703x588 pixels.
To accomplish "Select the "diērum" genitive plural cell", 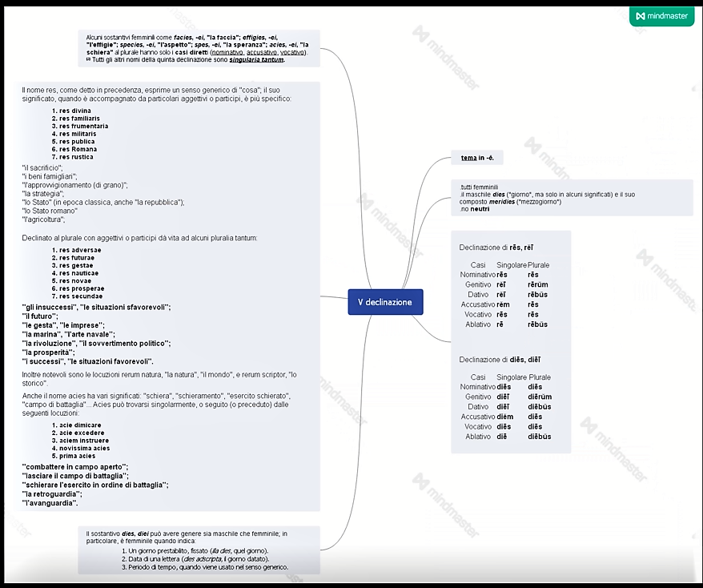I will coord(539,397).
